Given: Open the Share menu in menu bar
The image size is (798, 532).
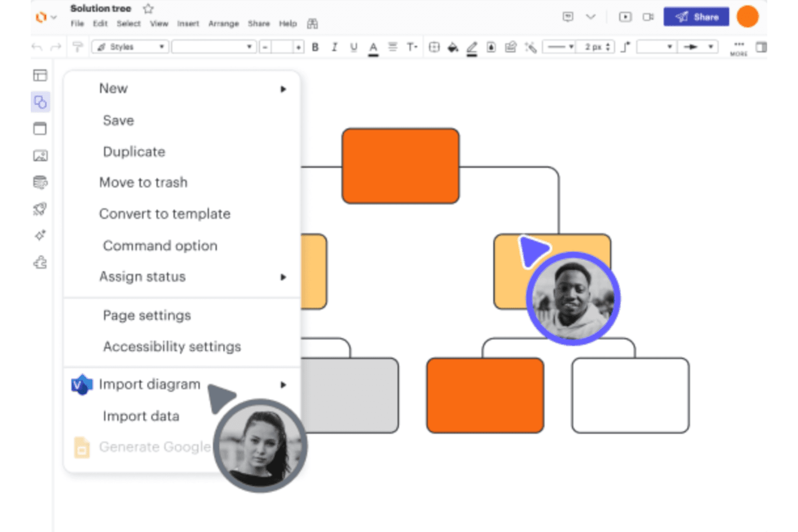Looking at the screenshot, I should [x=259, y=24].
